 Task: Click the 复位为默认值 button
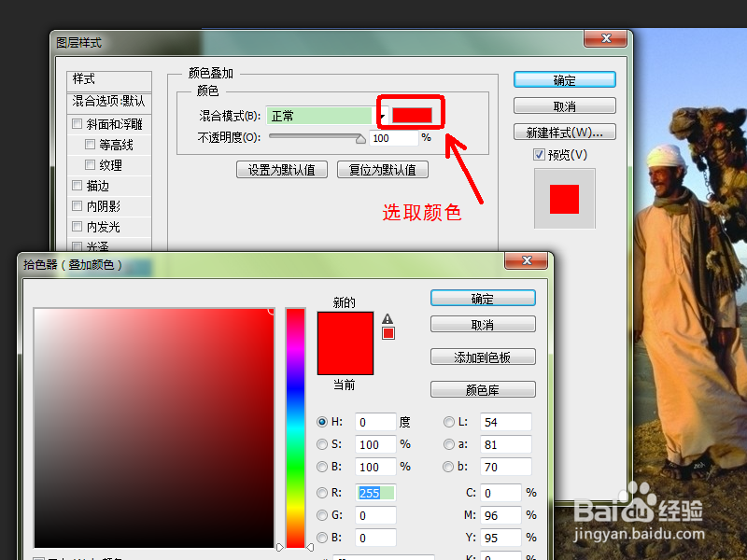tap(382, 170)
